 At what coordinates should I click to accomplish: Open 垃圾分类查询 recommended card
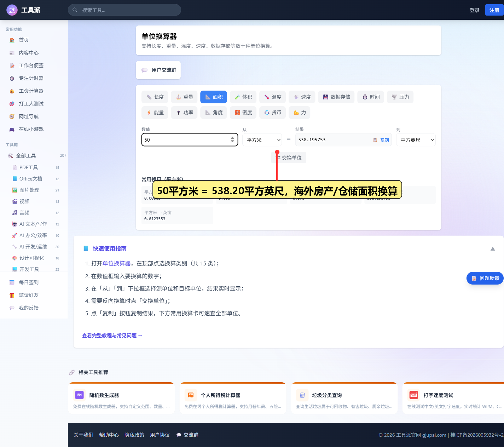click(344, 398)
